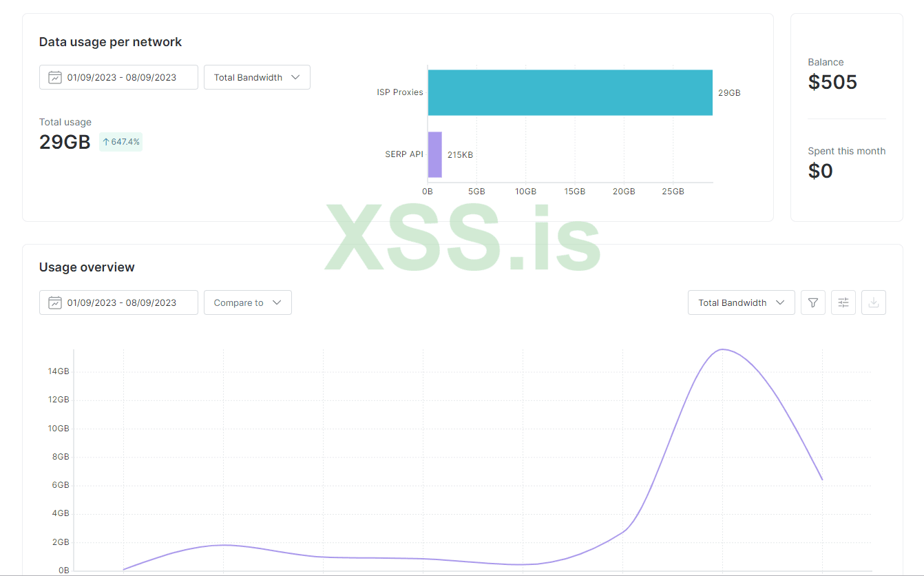Click the chart settings sliders icon
Image resolution: width=924 pixels, height=576 pixels.
click(843, 302)
